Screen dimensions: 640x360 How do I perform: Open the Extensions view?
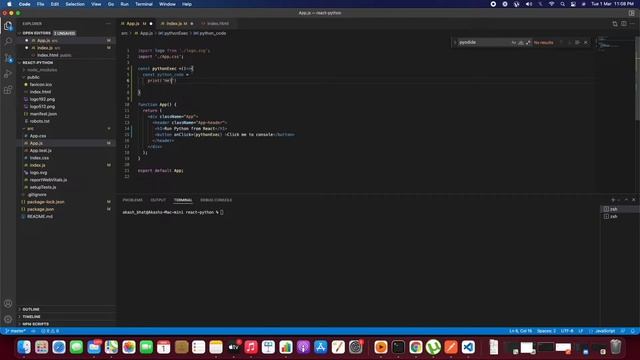click(x=8, y=90)
